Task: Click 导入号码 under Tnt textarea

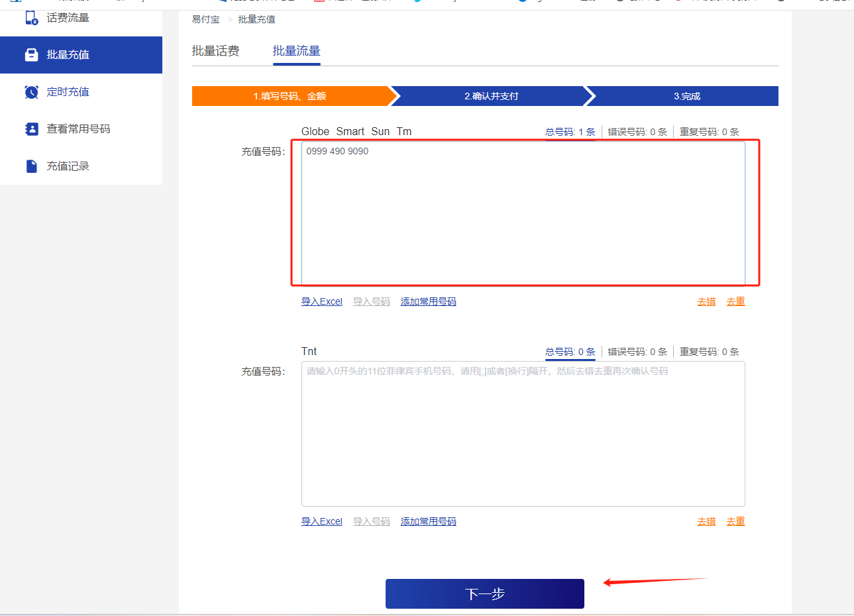Action: click(x=372, y=521)
